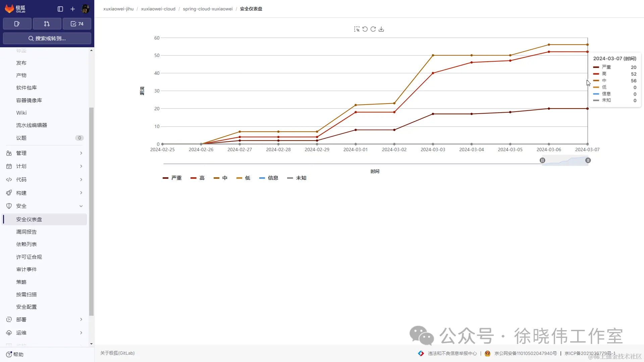Click the left handle of the time range slider
644x362 pixels.
click(x=542, y=161)
